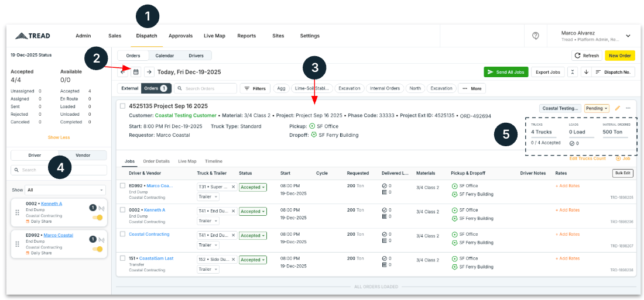
Task: Expand the Marco Alvarez account menu
Action: pyautogui.click(x=628, y=36)
